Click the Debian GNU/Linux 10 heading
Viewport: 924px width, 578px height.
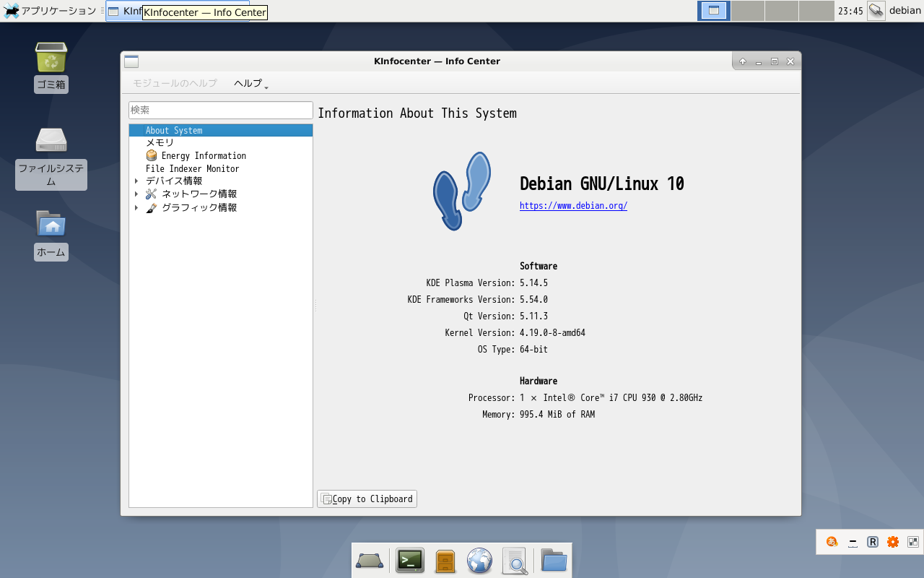(x=602, y=184)
